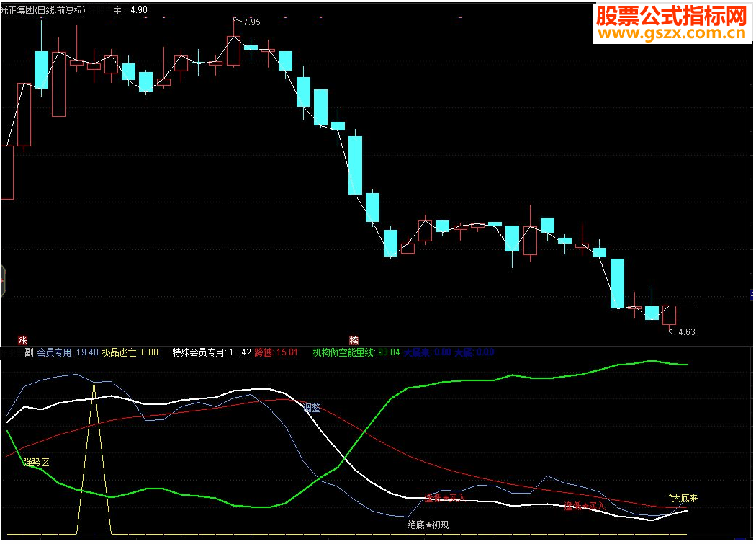
Task: Click the 主: 4.90 value label
Action: (x=130, y=10)
